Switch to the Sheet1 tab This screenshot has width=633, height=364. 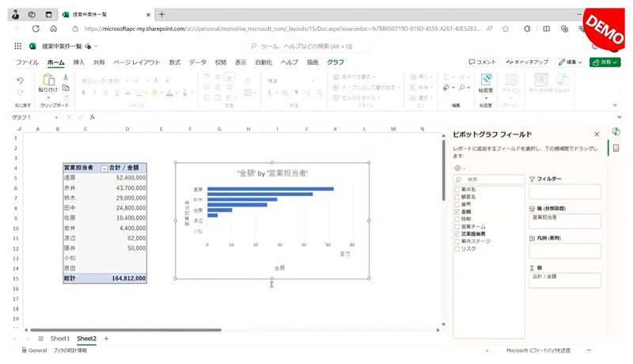click(60, 339)
